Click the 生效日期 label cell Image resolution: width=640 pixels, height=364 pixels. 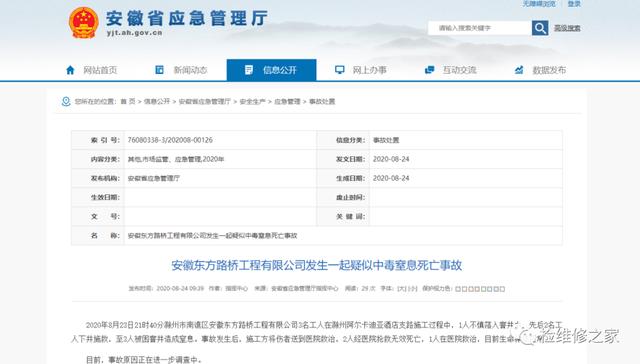[98, 198]
